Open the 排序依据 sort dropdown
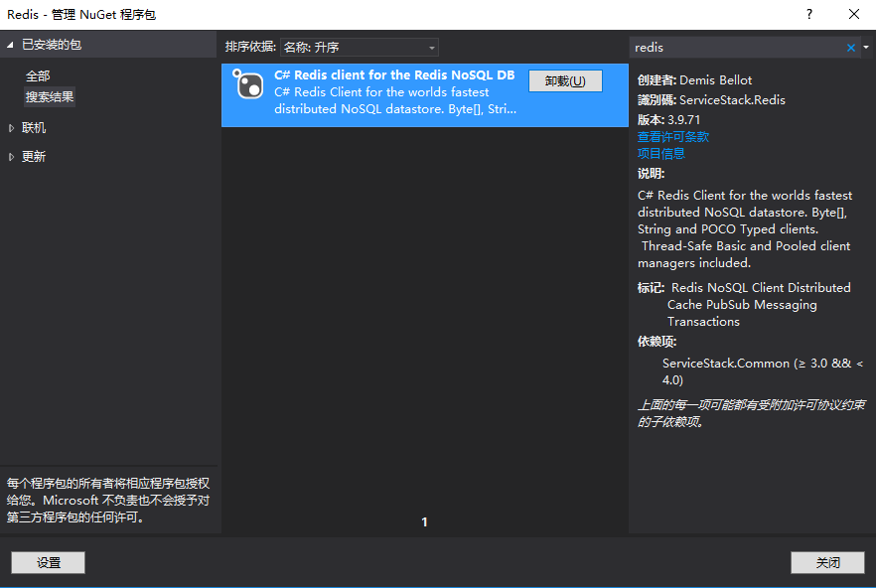 (x=360, y=48)
